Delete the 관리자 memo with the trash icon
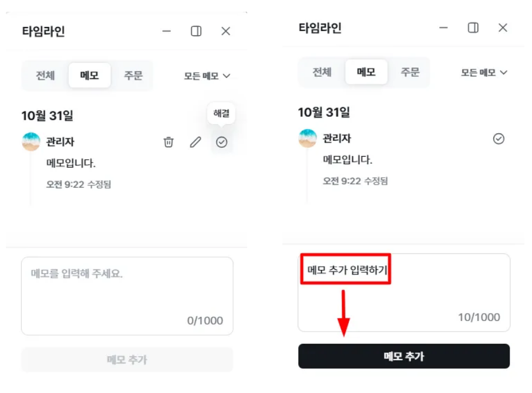The image size is (532, 393). 169,142
